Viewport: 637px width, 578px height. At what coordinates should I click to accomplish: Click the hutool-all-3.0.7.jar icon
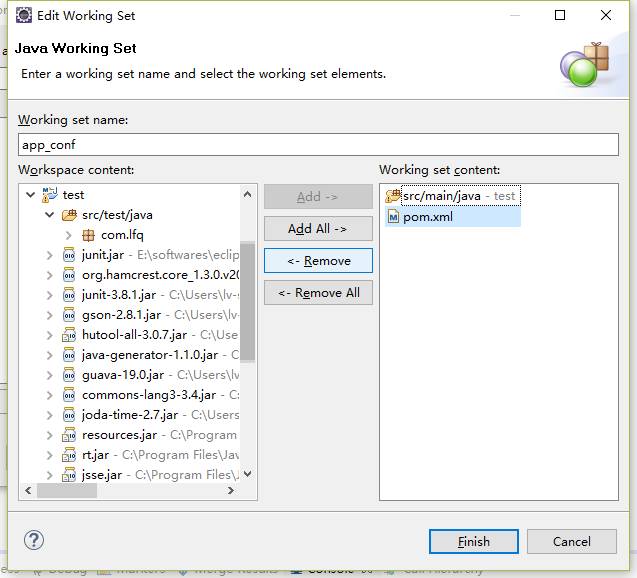69,335
